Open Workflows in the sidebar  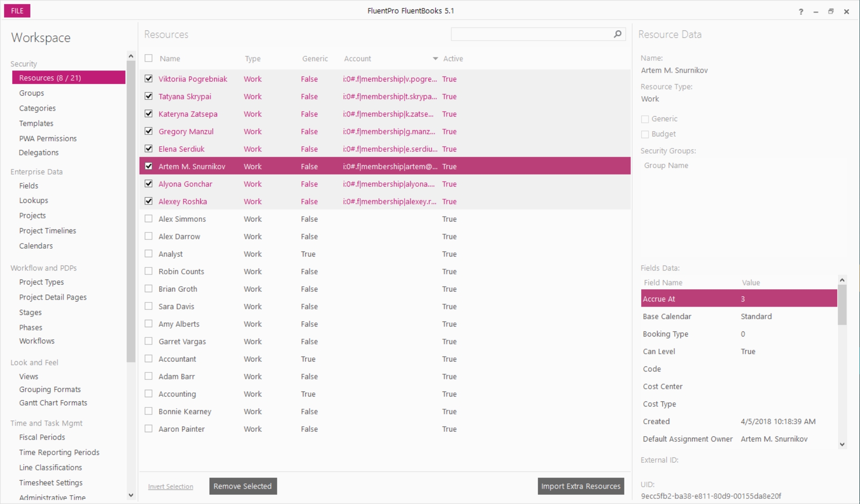(37, 341)
